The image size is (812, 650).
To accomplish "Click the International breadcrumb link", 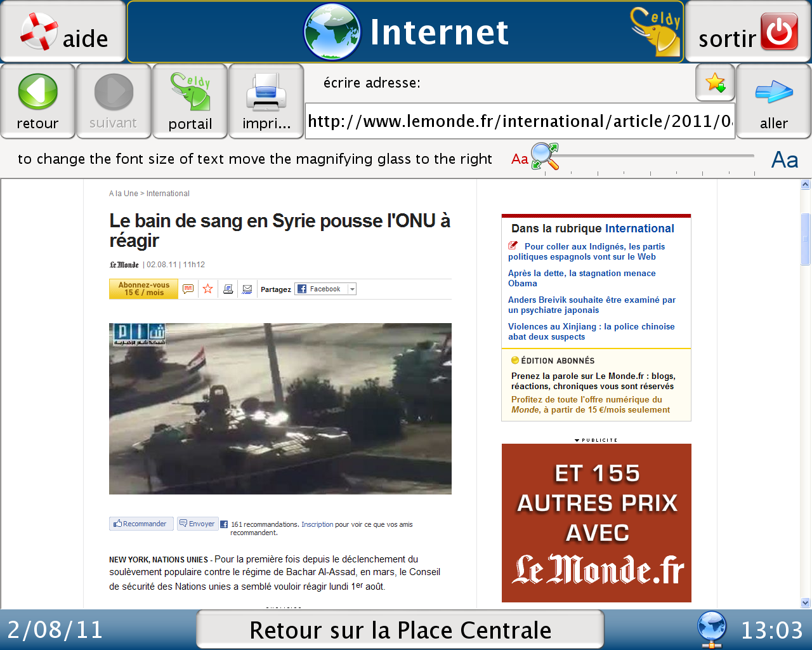I will coord(168,194).
